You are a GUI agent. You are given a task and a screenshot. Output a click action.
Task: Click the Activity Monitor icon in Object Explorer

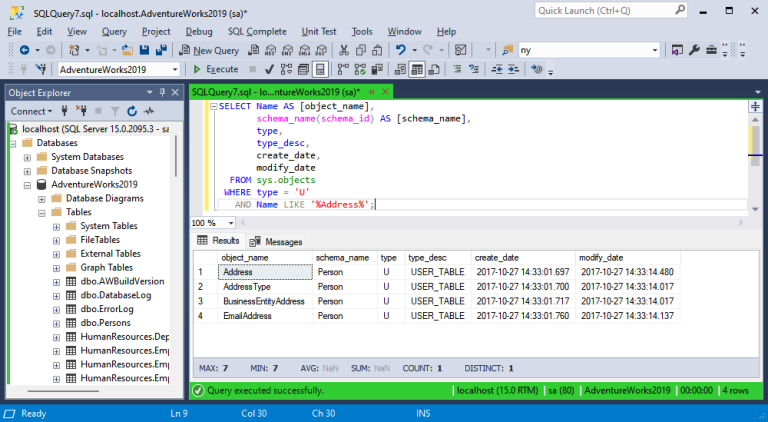coord(149,111)
